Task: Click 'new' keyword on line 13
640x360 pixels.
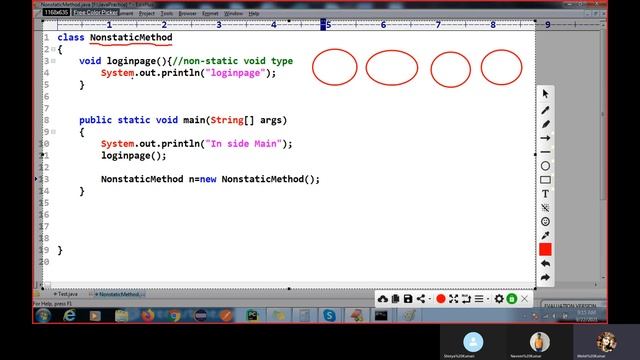Action: click(x=208, y=179)
